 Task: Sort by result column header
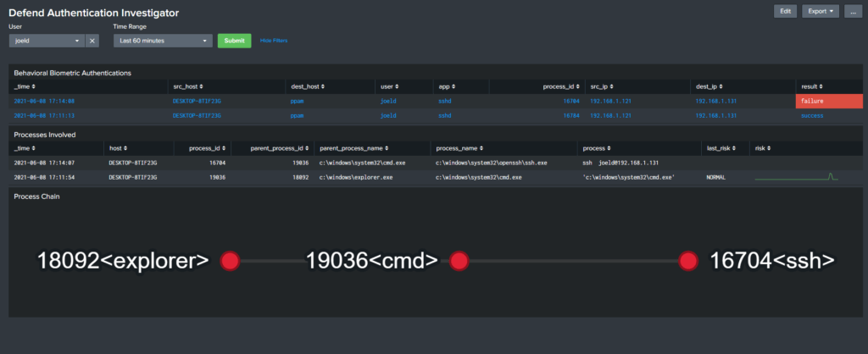[x=812, y=86]
